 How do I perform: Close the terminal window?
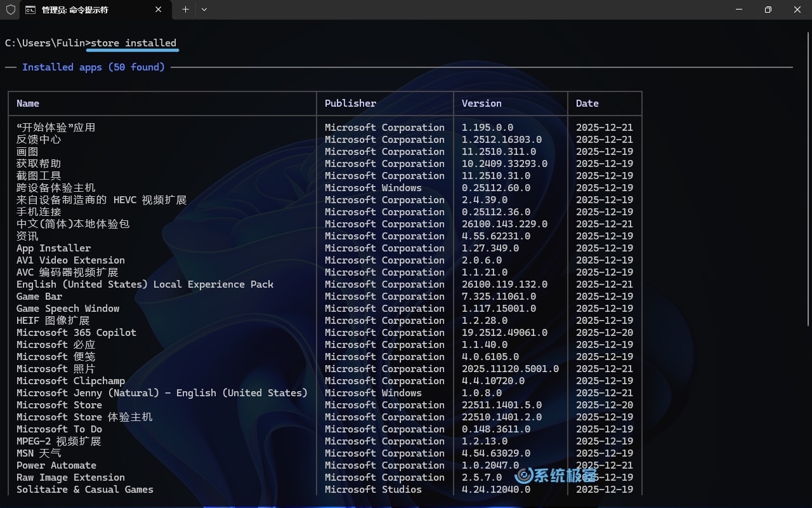click(797, 10)
